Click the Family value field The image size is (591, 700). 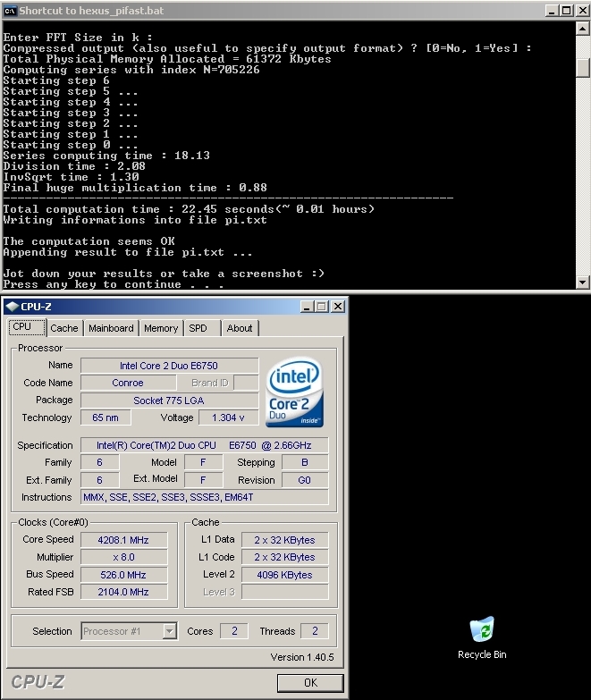coord(99,462)
